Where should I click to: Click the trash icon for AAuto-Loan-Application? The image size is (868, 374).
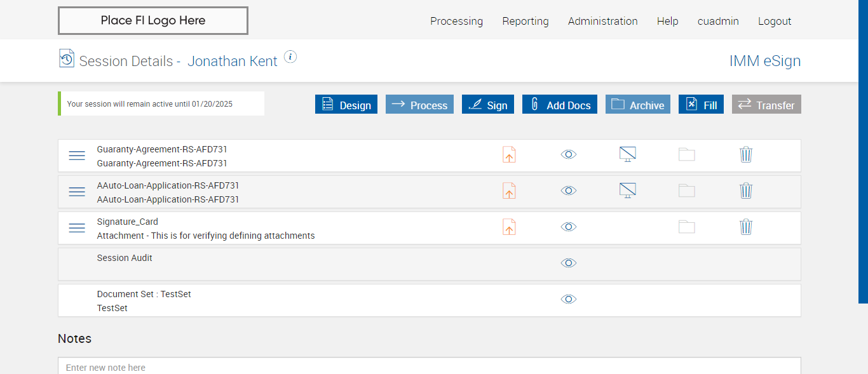pyautogui.click(x=746, y=190)
